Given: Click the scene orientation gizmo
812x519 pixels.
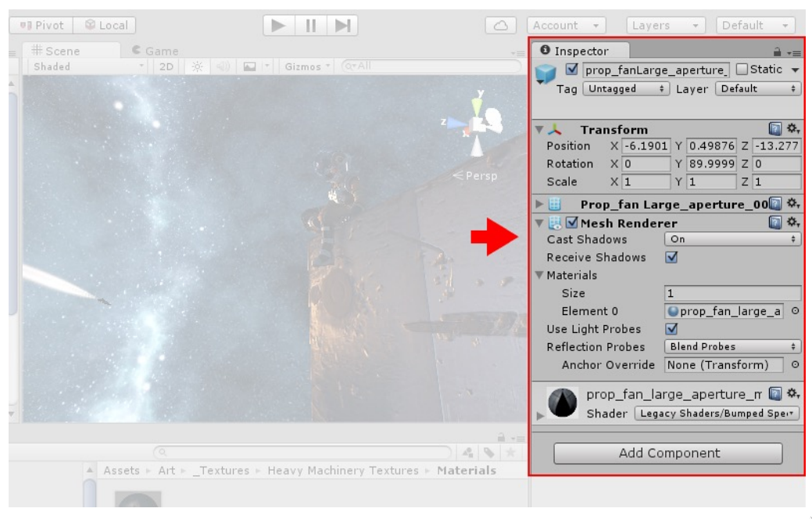Looking at the screenshot, I should (477, 123).
